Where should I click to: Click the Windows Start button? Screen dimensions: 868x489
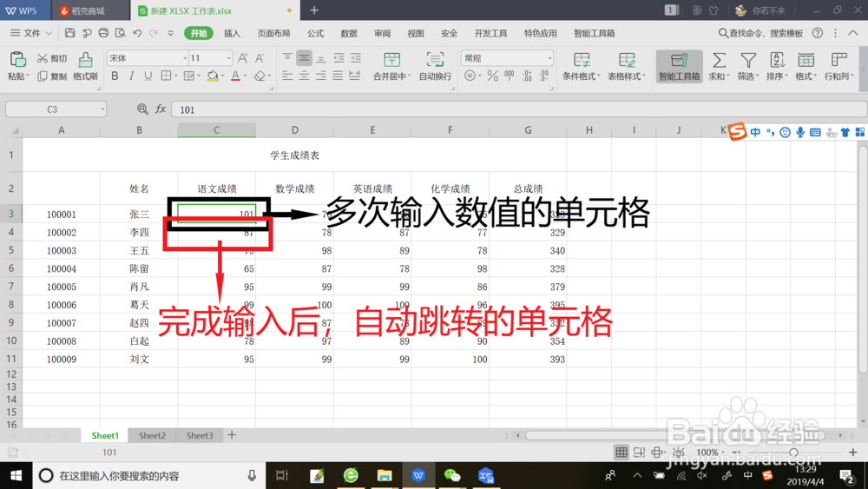coord(16,475)
